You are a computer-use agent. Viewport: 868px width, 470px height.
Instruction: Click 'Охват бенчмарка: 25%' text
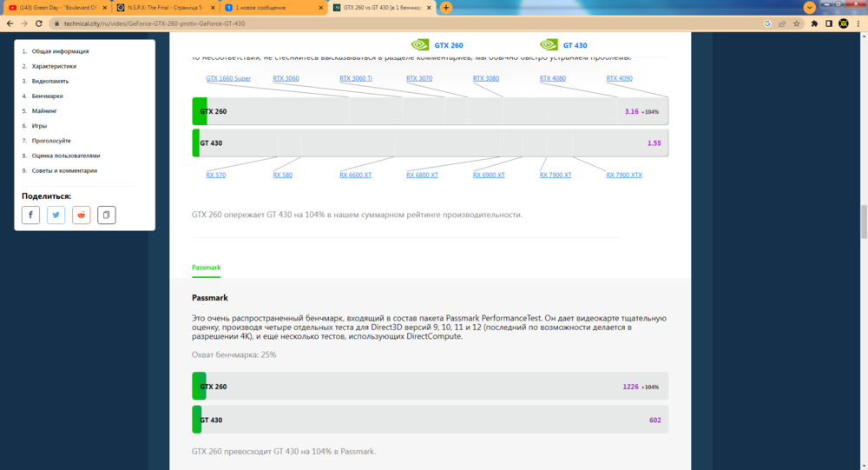click(233, 354)
